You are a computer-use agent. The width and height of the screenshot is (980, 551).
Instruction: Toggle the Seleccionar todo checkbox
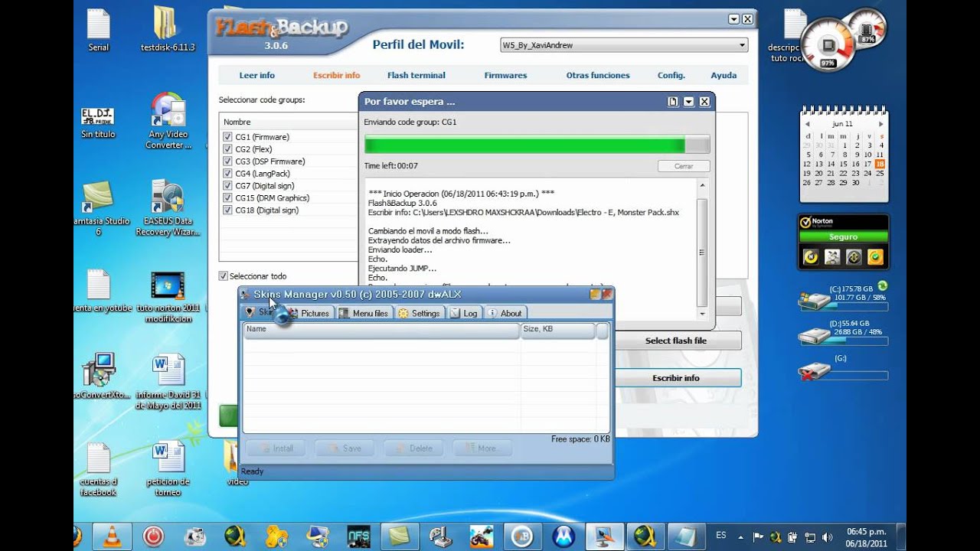coord(224,276)
